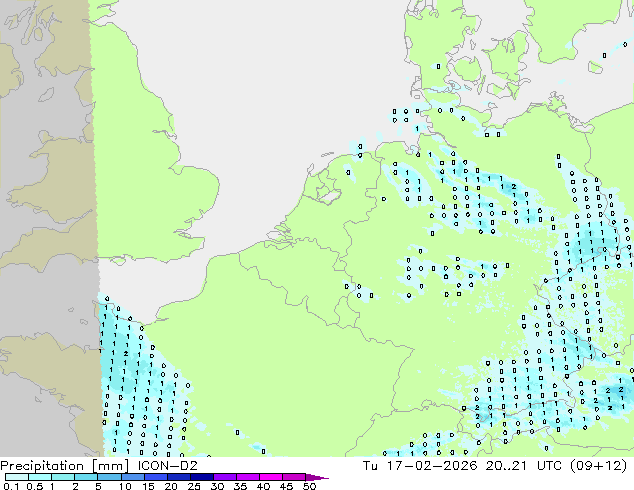Select the purple legend swatch between 35 and 40

(x=248, y=477)
